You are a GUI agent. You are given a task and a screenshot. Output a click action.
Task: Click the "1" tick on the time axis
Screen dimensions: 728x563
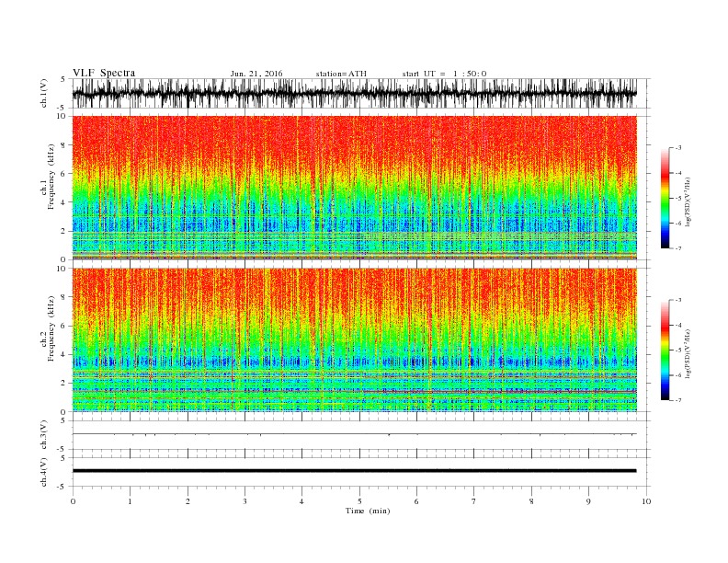[130, 501]
